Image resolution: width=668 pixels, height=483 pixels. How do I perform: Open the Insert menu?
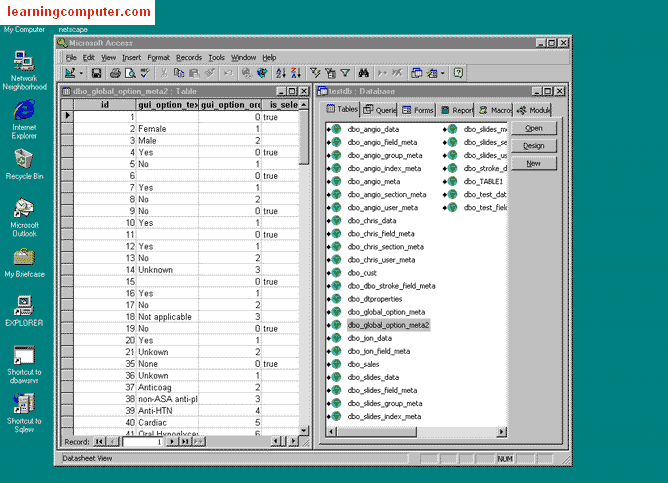click(x=131, y=58)
